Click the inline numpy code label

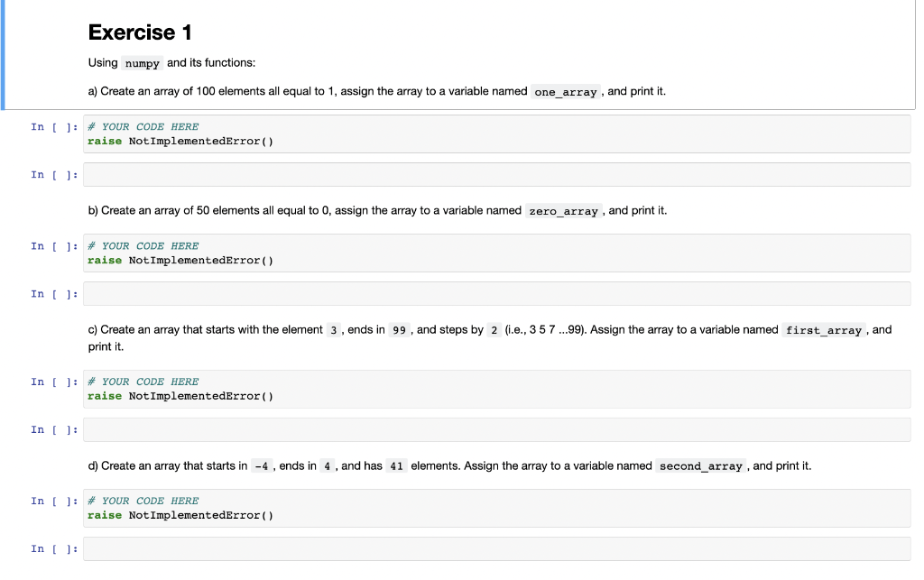(x=142, y=63)
